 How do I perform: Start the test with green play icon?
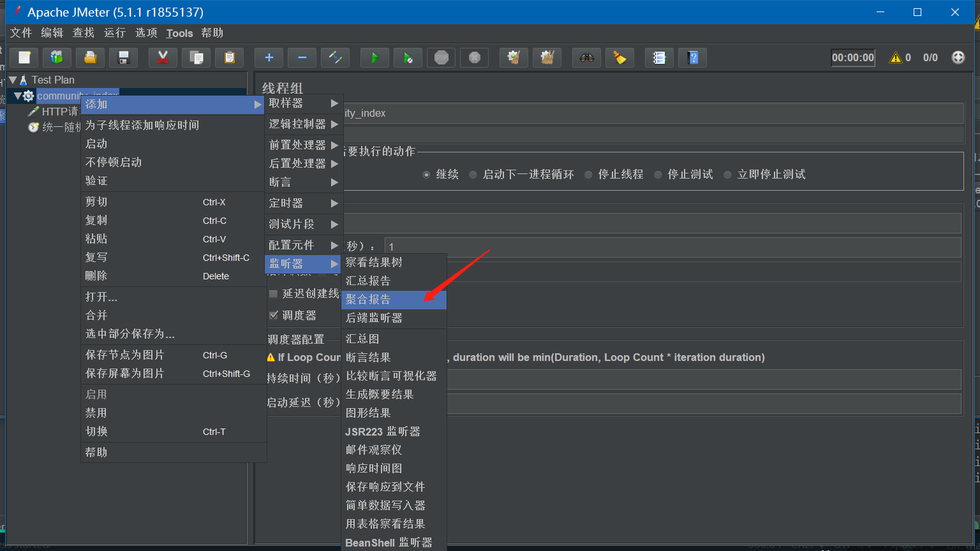tap(375, 57)
